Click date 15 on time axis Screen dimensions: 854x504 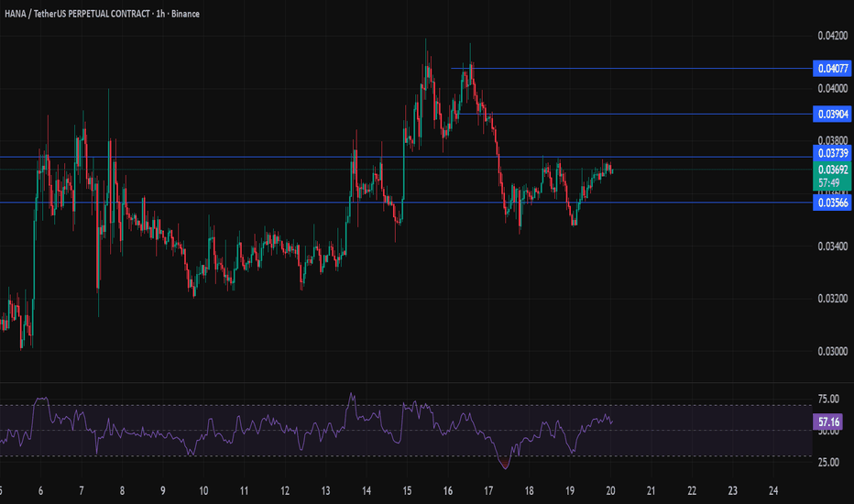click(x=407, y=491)
